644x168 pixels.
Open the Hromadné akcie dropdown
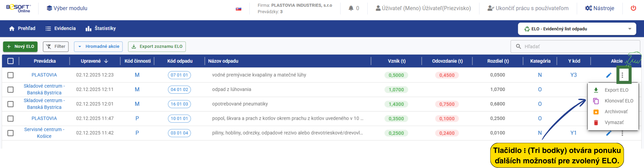click(x=98, y=47)
